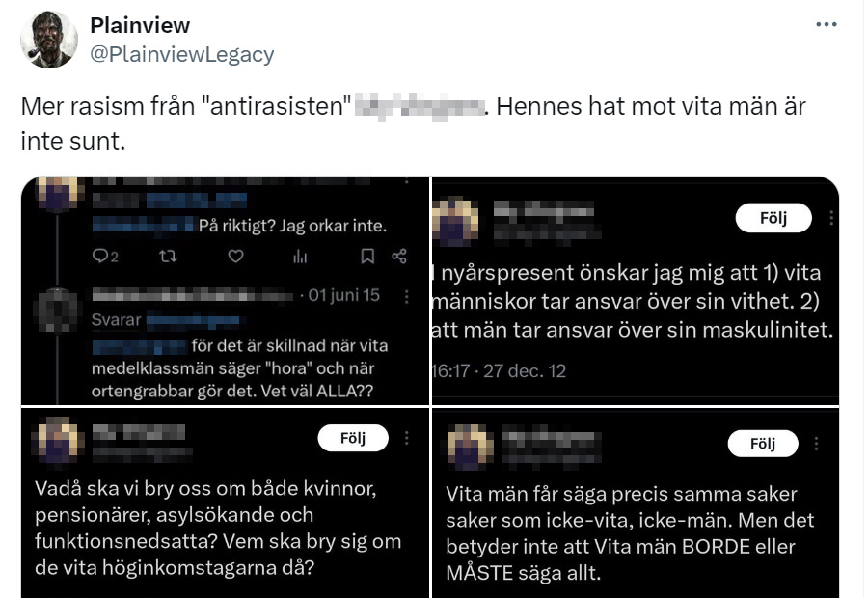Like the 'På riktigt?' reply with the heart icon
The height and width of the screenshot is (598, 868).
pyautogui.click(x=236, y=256)
